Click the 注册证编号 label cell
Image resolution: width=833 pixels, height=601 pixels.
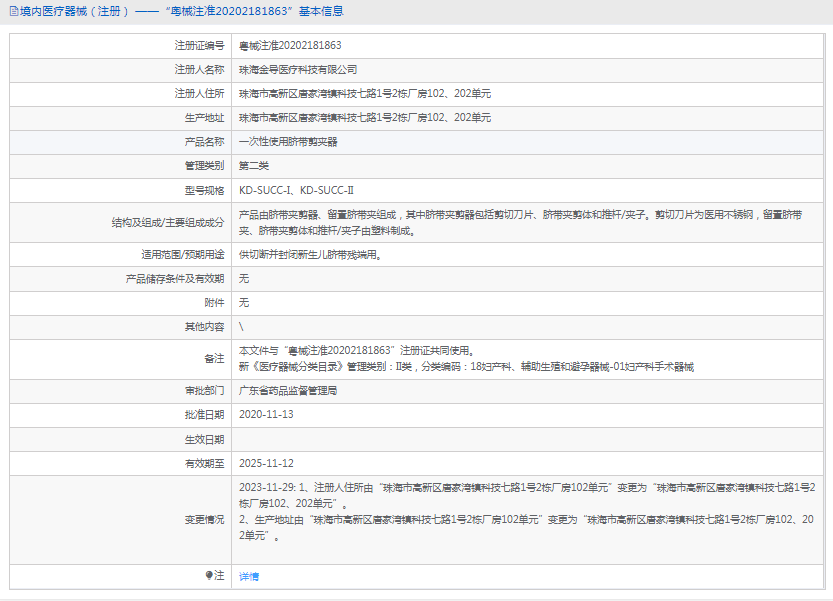coord(121,46)
